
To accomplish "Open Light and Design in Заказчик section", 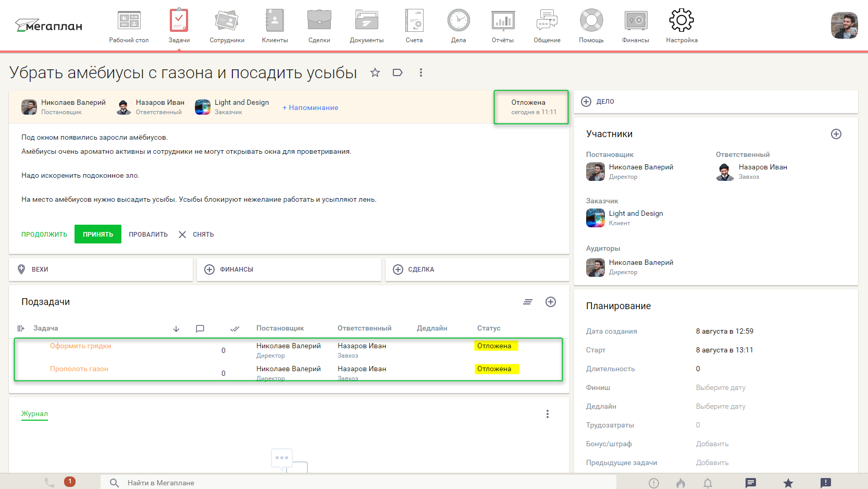I will coord(636,213).
